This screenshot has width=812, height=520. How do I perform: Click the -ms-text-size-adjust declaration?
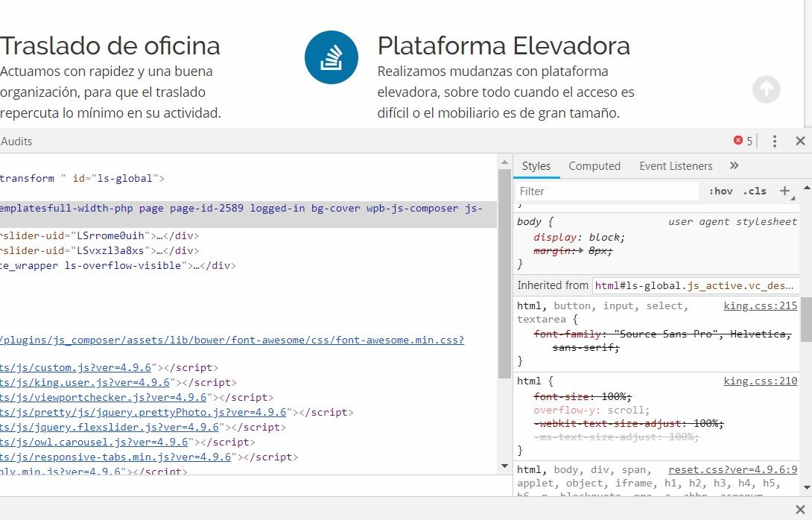coord(616,437)
